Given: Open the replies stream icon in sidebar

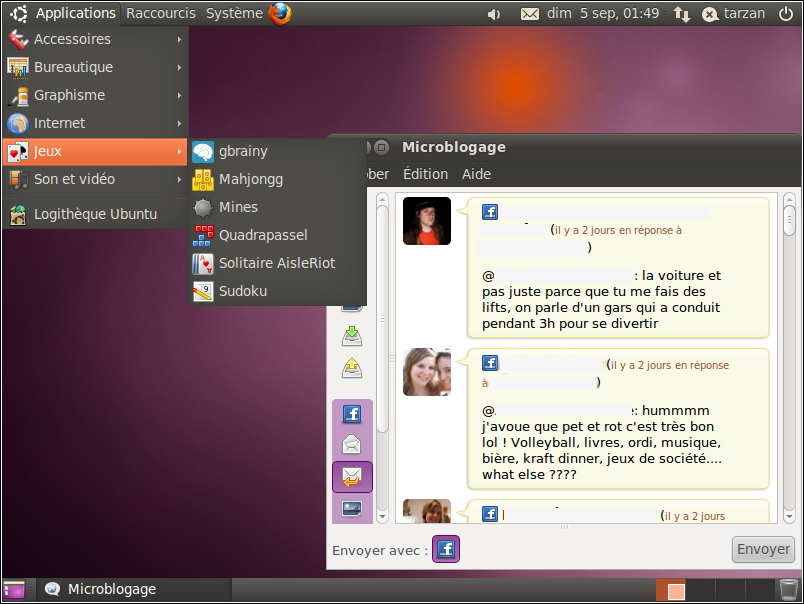Looking at the screenshot, I should 352,477.
